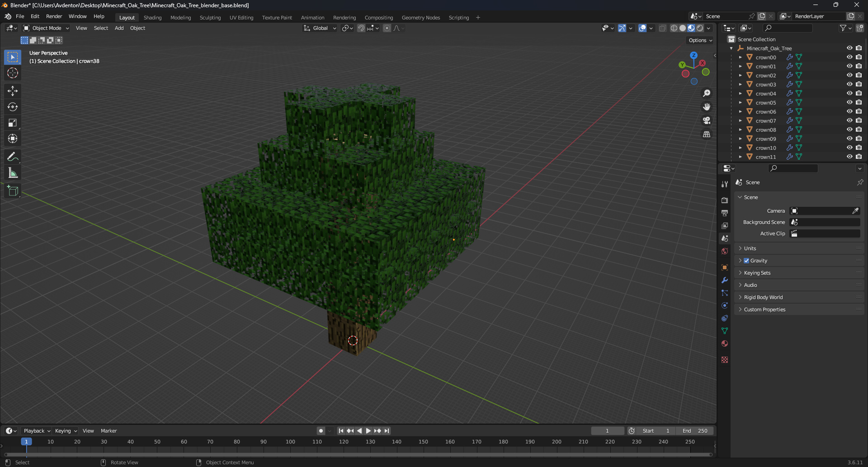Image resolution: width=868 pixels, height=467 pixels.
Task: Open the Keying dropdown in timeline
Action: (x=66, y=431)
